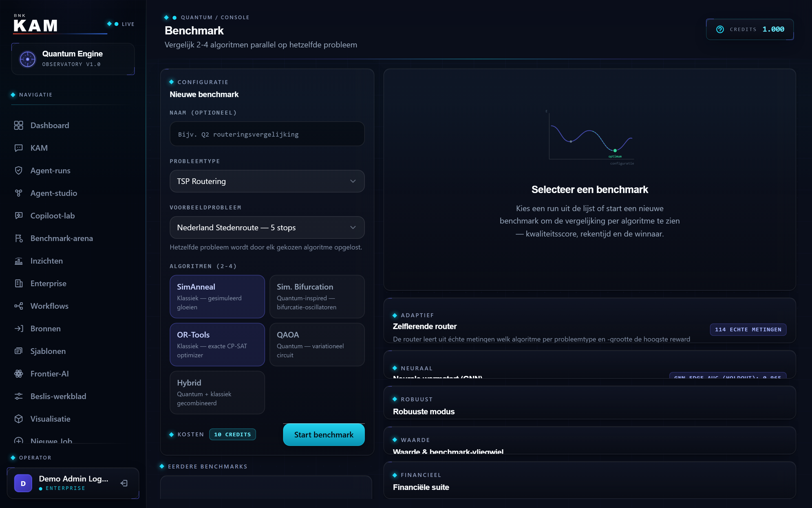
Task: Click the Visualisatie cube icon
Action: pos(18,419)
